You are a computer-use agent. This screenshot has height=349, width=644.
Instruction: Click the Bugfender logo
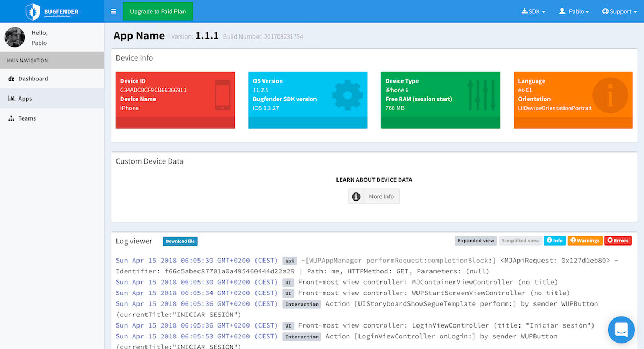[52, 11]
